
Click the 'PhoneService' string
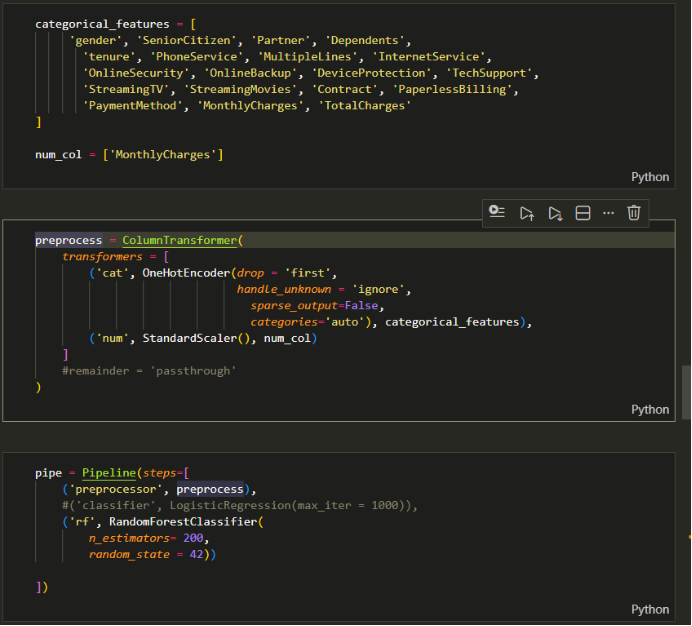pyautogui.click(x=199, y=57)
